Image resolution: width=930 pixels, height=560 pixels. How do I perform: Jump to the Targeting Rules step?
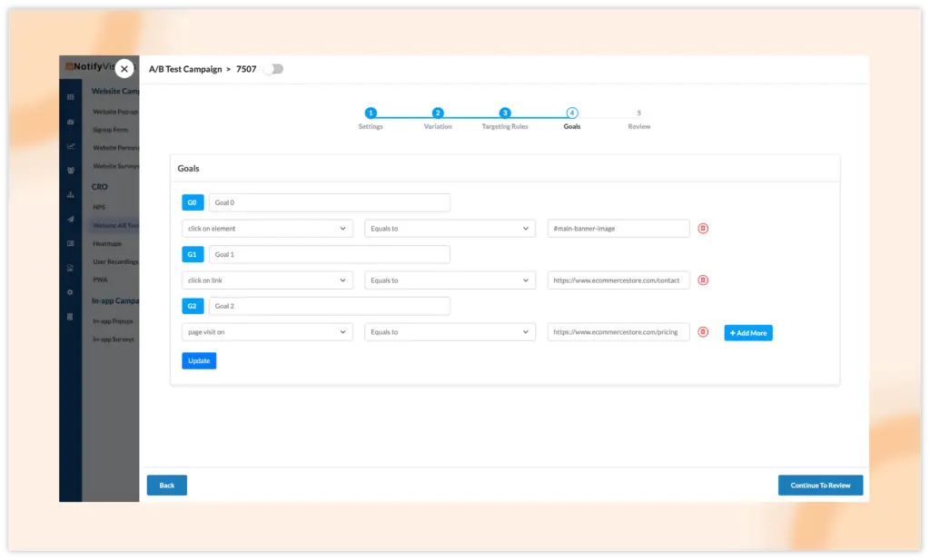point(505,113)
